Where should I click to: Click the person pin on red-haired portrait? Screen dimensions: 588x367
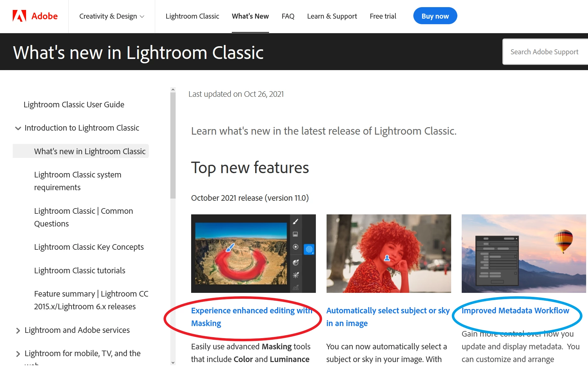click(387, 258)
